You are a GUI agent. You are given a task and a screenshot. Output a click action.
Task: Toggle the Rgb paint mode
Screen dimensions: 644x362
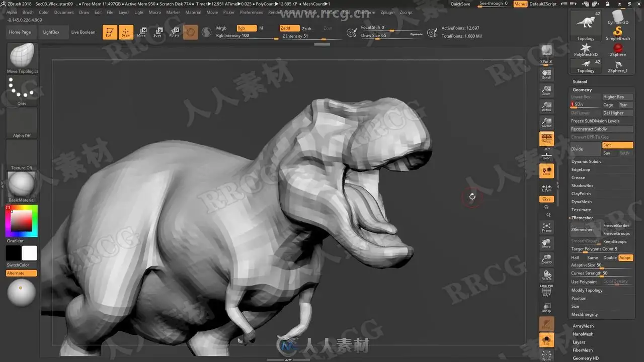tap(247, 28)
